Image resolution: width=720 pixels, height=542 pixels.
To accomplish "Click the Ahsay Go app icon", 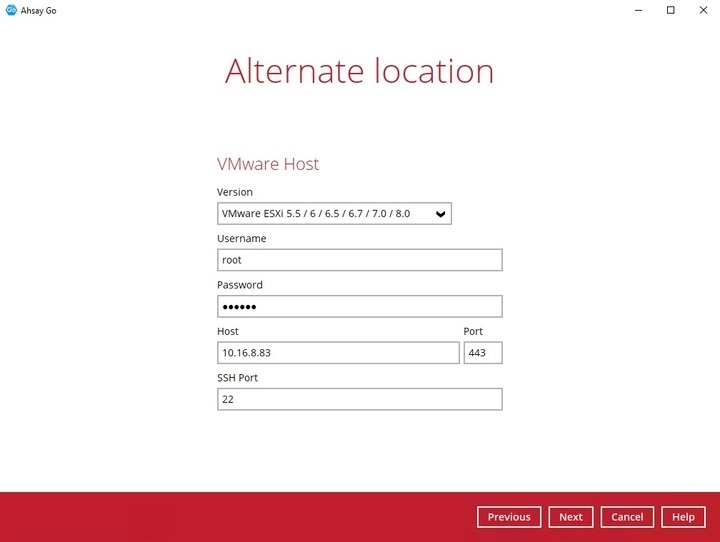I will [11, 10].
